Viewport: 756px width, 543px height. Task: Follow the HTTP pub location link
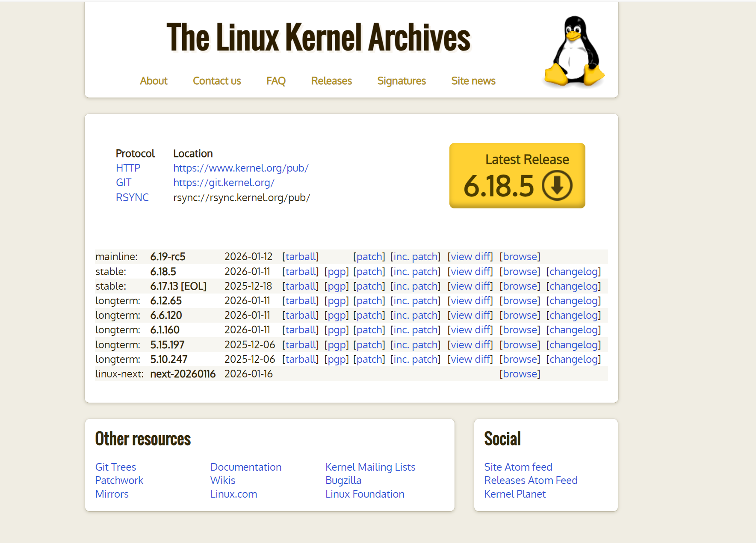pos(241,168)
